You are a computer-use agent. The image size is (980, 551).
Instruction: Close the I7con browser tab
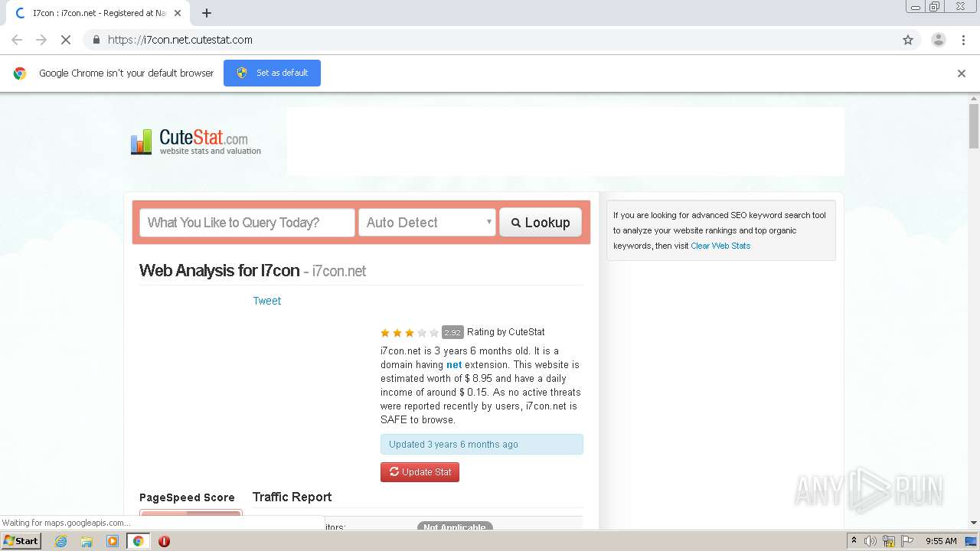pos(178,13)
